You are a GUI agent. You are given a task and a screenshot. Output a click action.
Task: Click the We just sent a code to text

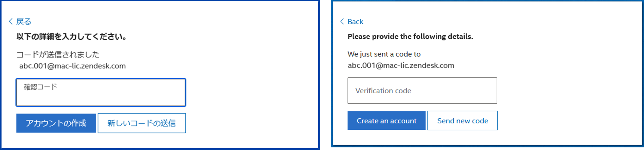[384, 54]
